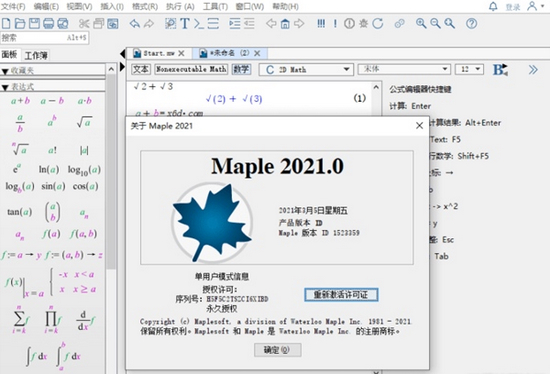Screen dimensions: 550x374
Task: Click the 确定 OK button
Action: (277, 350)
